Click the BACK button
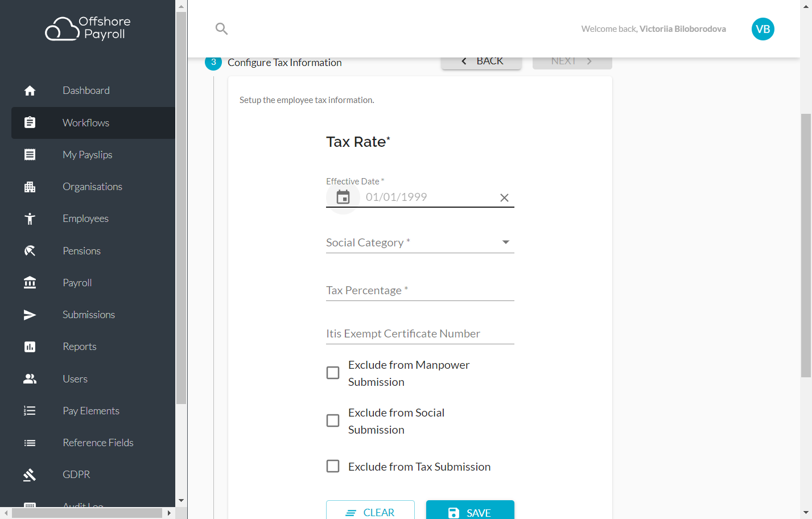This screenshot has height=519, width=812. click(x=481, y=61)
